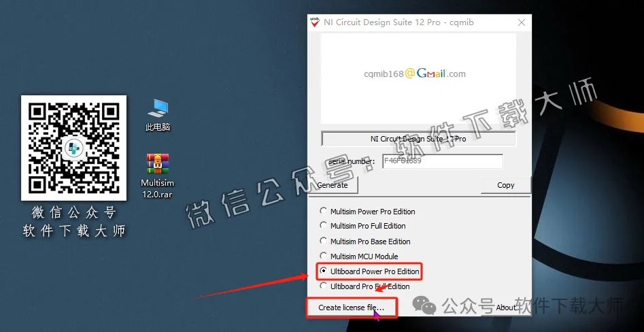Viewport: 644px width, 332px height.
Task: Click the 'serial number:' label
Action: coord(352,161)
